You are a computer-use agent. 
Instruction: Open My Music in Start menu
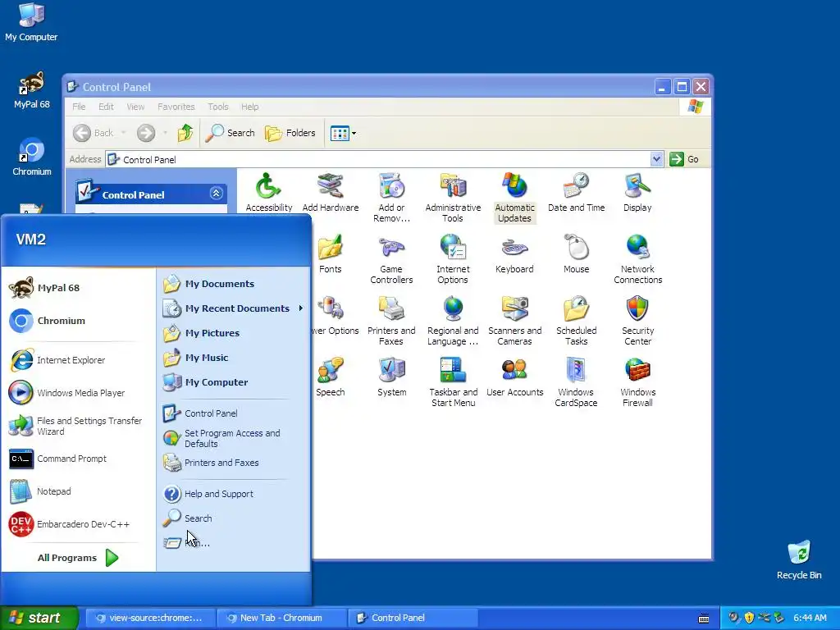[233, 358]
